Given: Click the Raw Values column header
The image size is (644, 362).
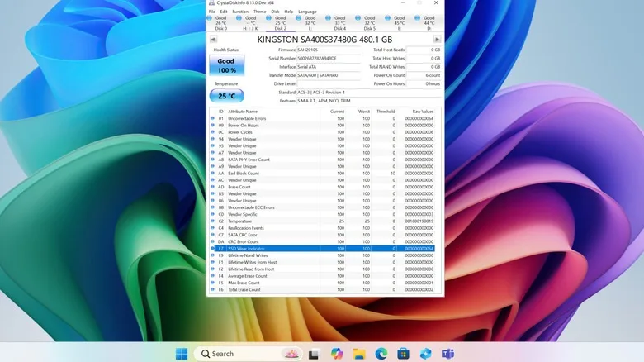Looking at the screenshot, I should [x=423, y=112].
